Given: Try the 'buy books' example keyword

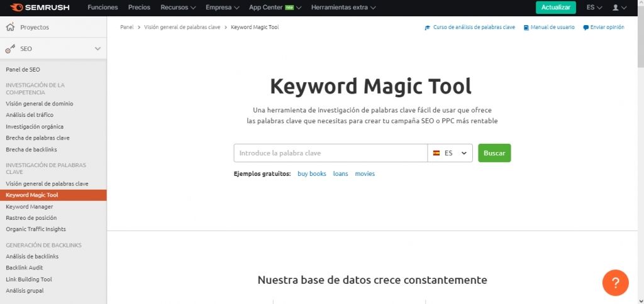Looking at the screenshot, I should click(x=312, y=174).
